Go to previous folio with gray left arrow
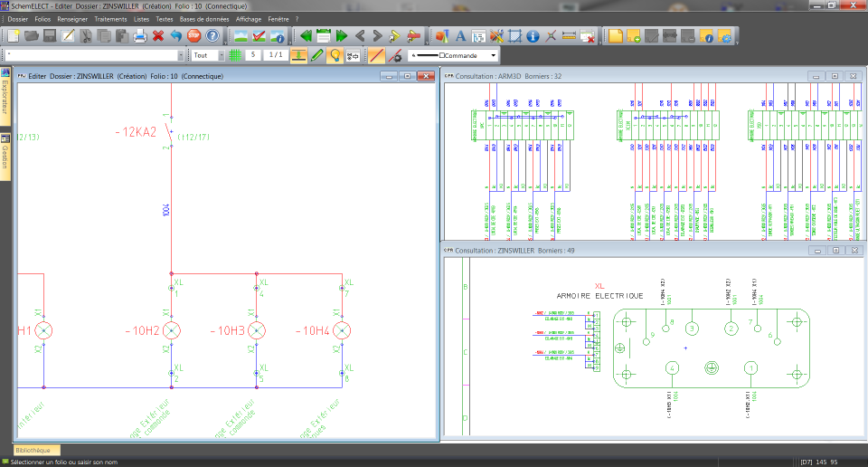868x467 pixels. [x=360, y=36]
